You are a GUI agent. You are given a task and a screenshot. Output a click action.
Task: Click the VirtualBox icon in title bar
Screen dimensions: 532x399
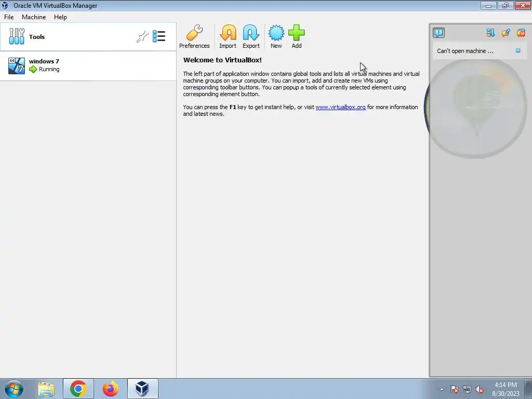[5, 5]
